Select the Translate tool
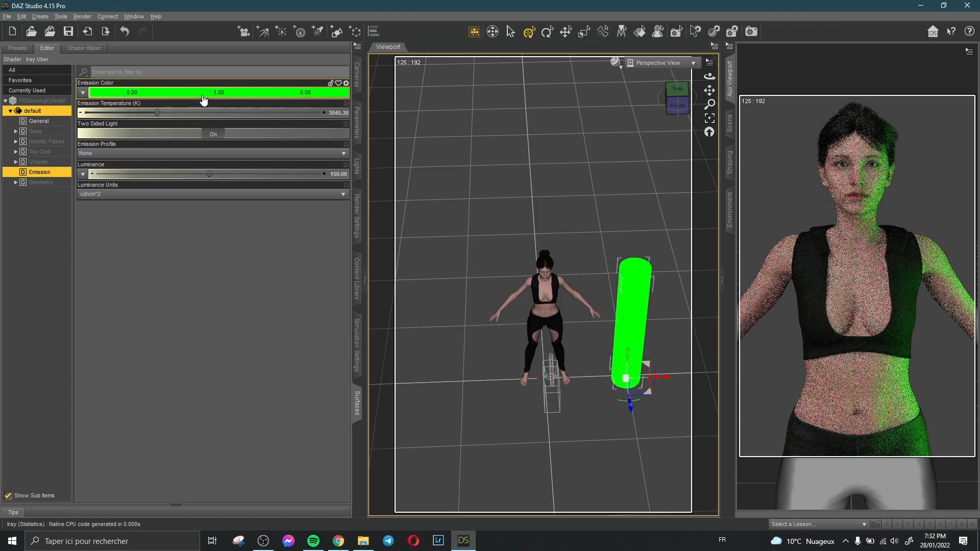This screenshot has height=551, width=980. tap(566, 32)
